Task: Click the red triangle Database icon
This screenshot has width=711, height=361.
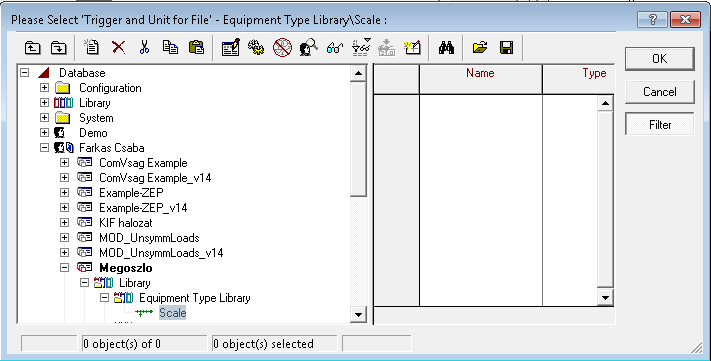Action: (x=44, y=73)
